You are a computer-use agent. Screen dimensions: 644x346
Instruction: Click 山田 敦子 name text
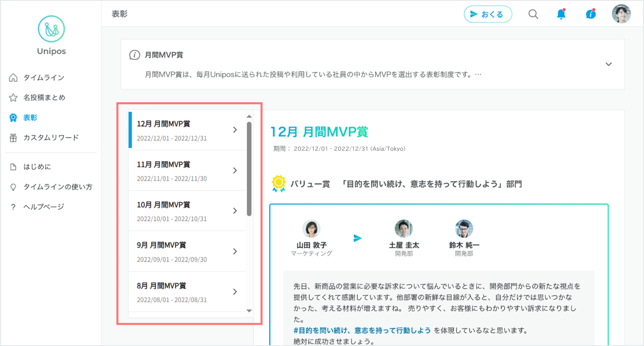(311, 245)
